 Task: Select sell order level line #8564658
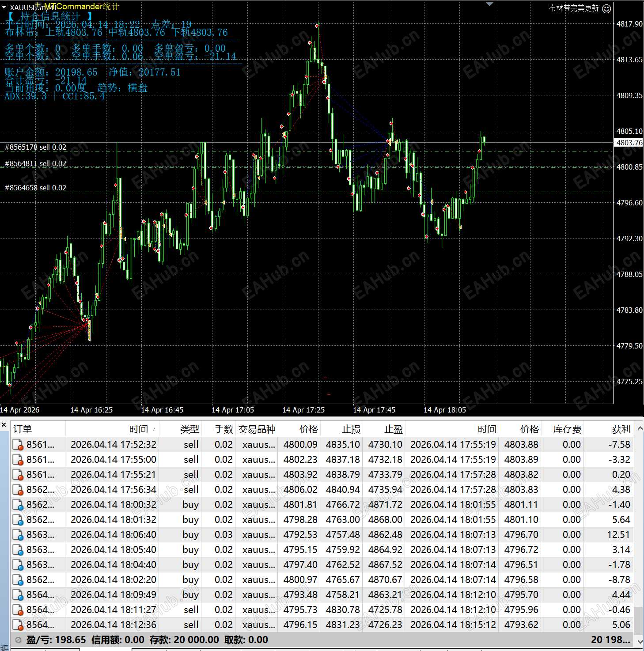[x=36, y=188]
